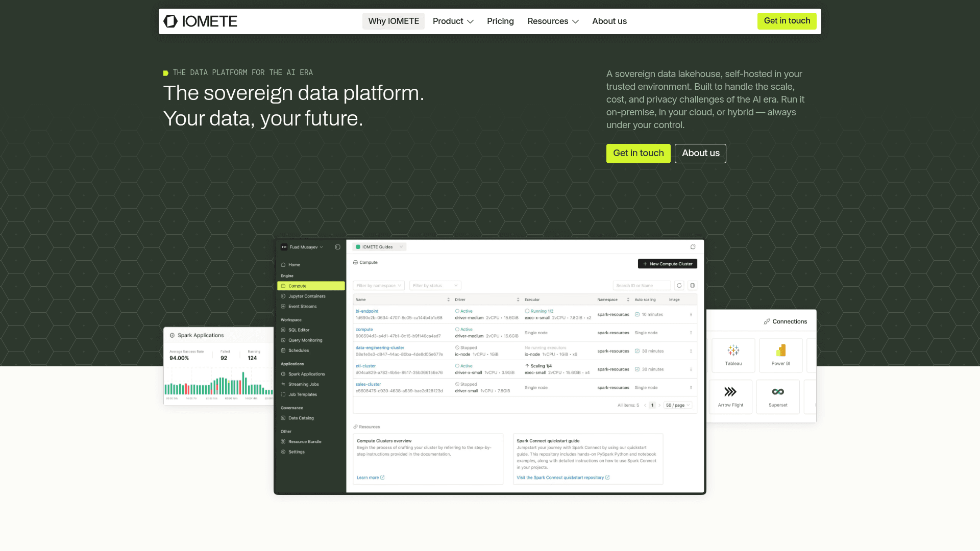Open About us in the navbar

tap(609, 21)
